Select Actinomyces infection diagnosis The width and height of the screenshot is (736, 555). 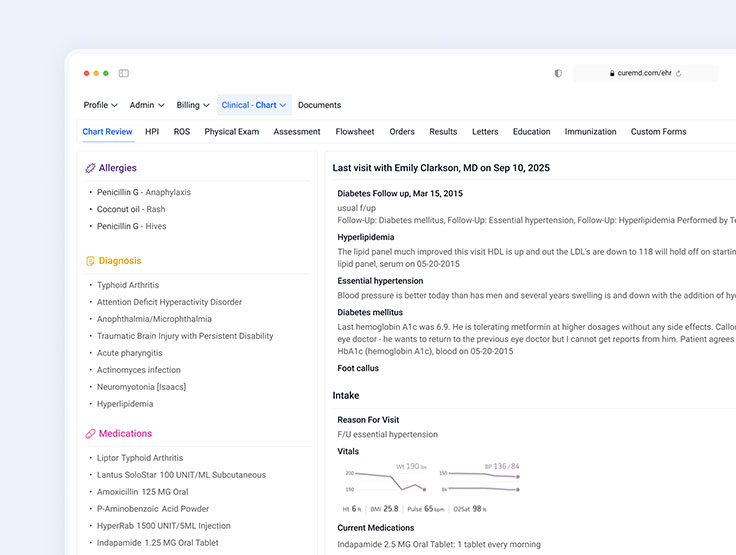(138, 370)
